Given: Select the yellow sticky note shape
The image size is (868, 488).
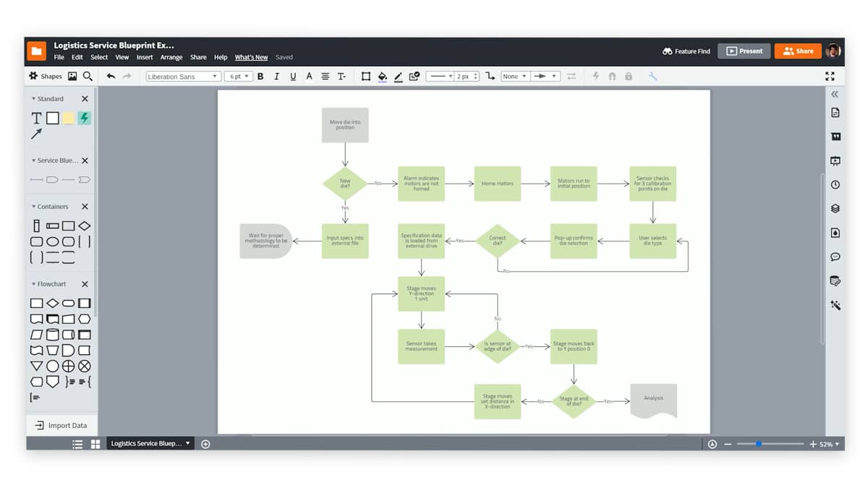Looking at the screenshot, I should 69,118.
